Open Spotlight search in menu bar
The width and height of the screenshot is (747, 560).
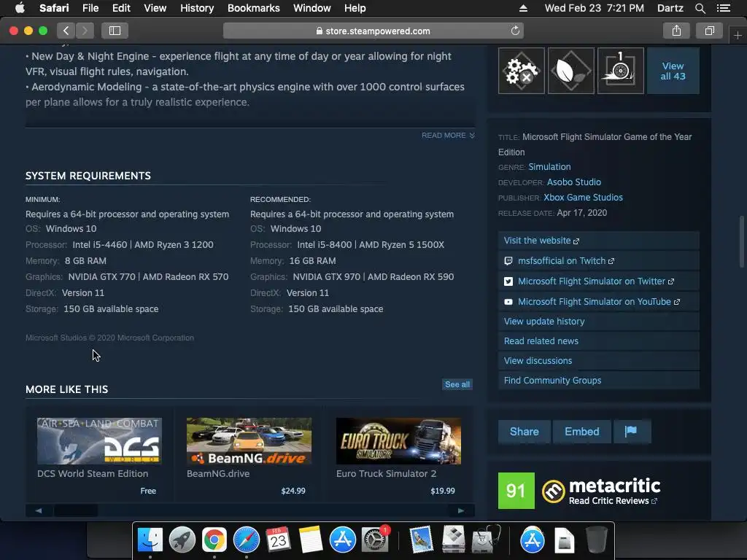(700, 8)
